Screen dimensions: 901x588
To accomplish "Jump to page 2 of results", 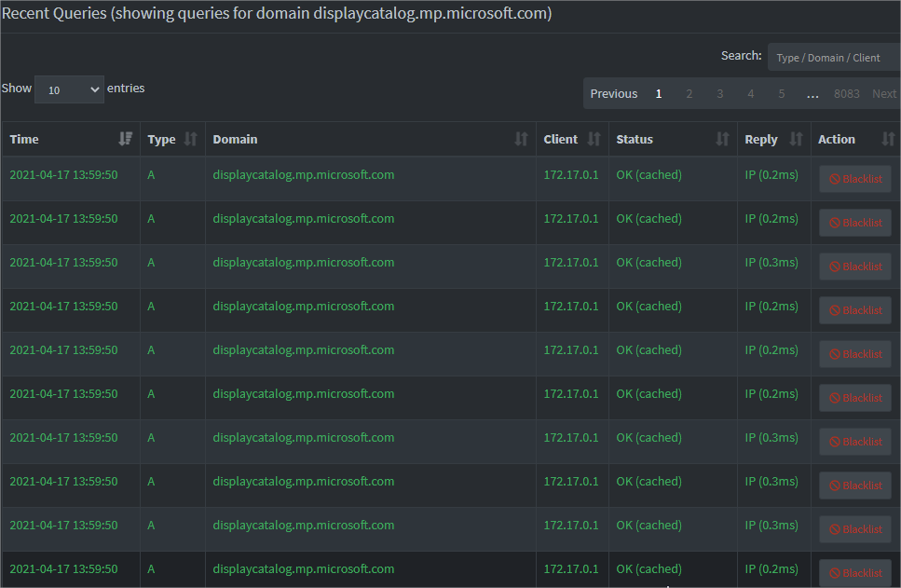I will [689, 94].
